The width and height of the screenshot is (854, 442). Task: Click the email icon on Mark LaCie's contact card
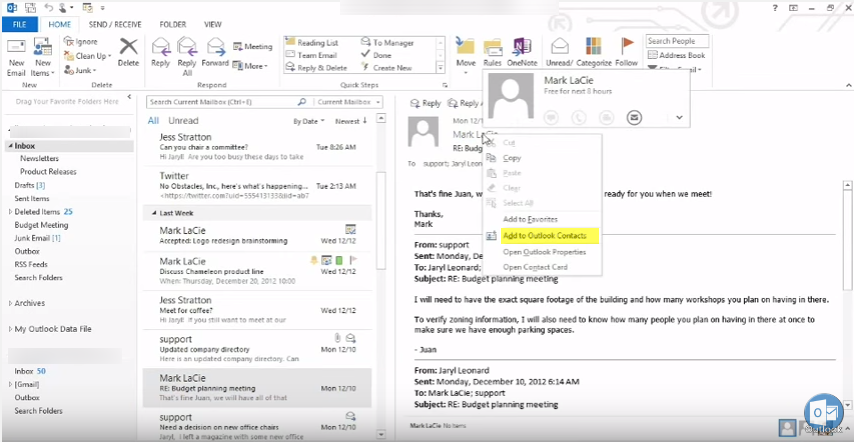[x=634, y=117]
